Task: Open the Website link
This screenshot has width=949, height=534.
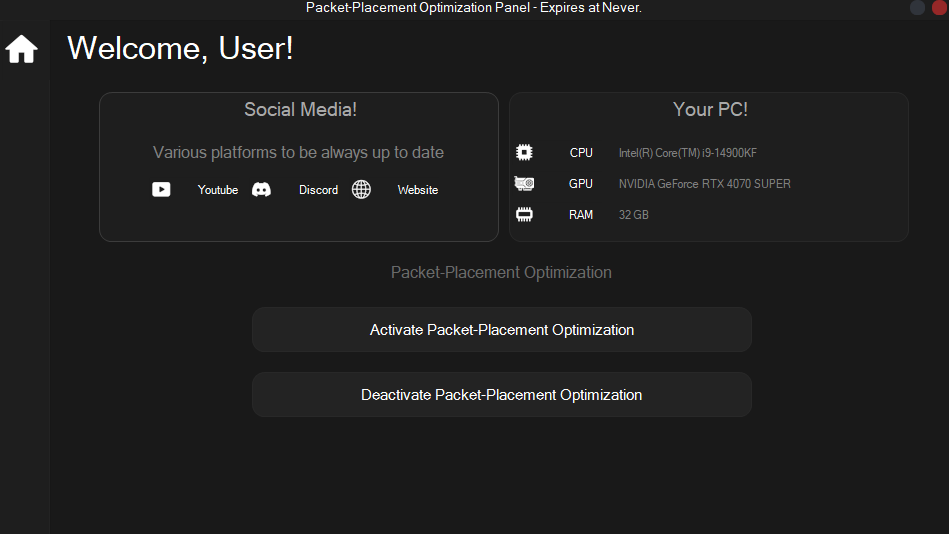Action: pos(418,190)
